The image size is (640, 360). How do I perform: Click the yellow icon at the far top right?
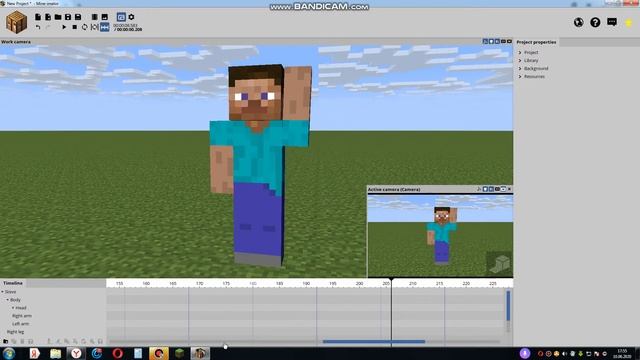pos(629,22)
